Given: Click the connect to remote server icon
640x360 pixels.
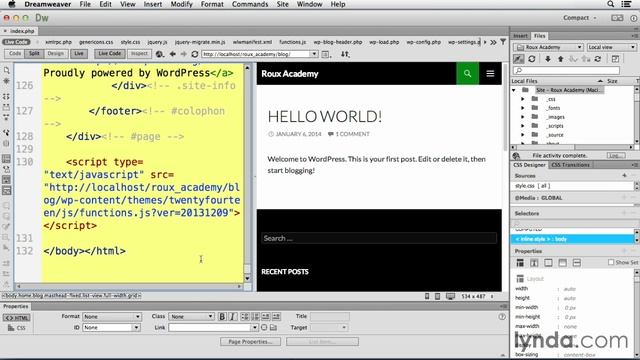Looking at the screenshot, I should click(x=518, y=59).
